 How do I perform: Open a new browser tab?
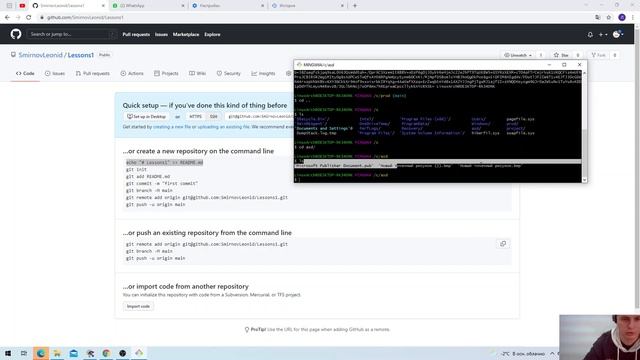355,6
